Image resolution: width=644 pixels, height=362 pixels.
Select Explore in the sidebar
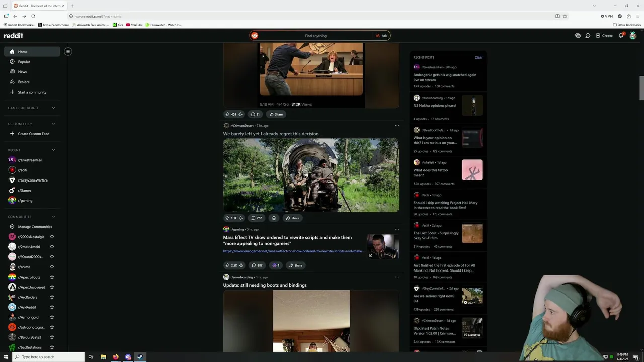click(32, 82)
